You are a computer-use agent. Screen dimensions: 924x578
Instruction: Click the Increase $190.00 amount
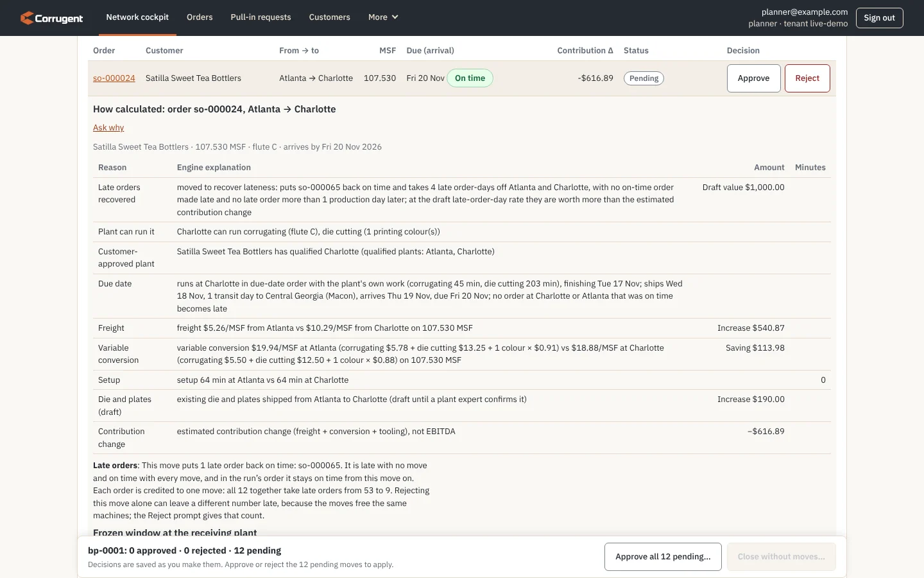pyautogui.click(x=751, y=399)
